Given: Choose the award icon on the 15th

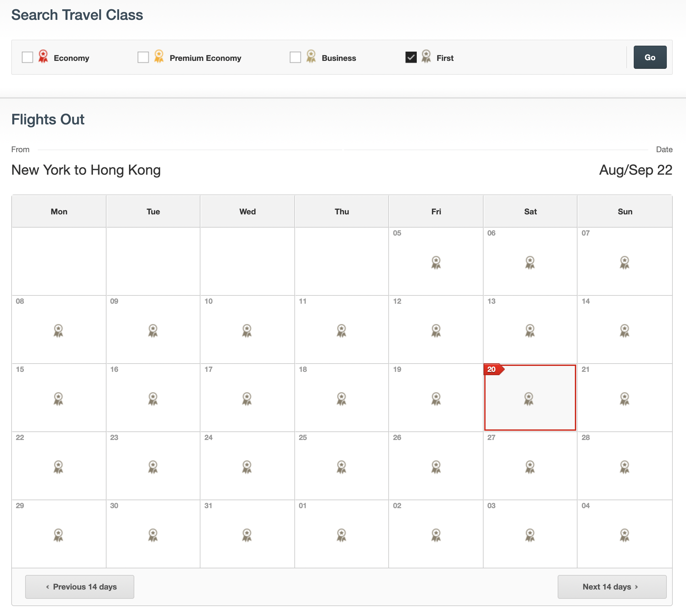Looking at the screenshot, I should pos(59,399).
